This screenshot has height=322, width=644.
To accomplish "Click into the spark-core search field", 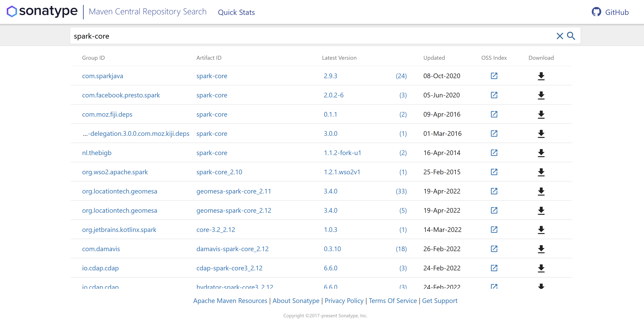I will tap(300, 36).
